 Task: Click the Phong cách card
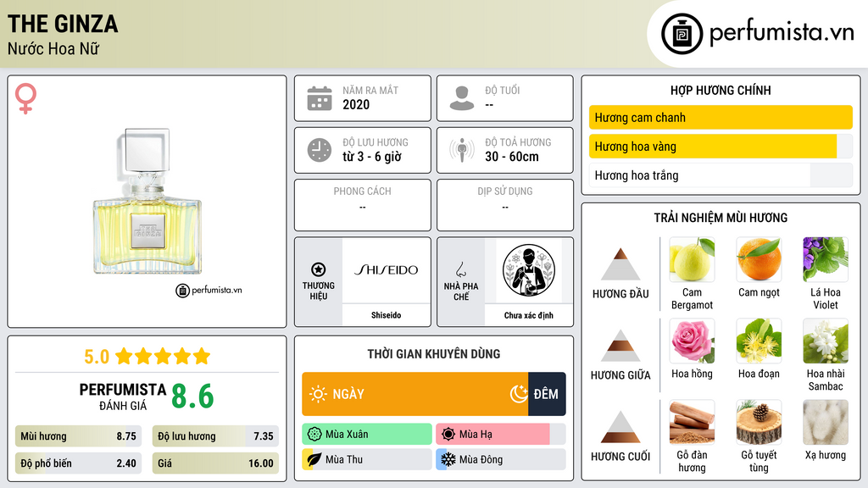[363, 205]
